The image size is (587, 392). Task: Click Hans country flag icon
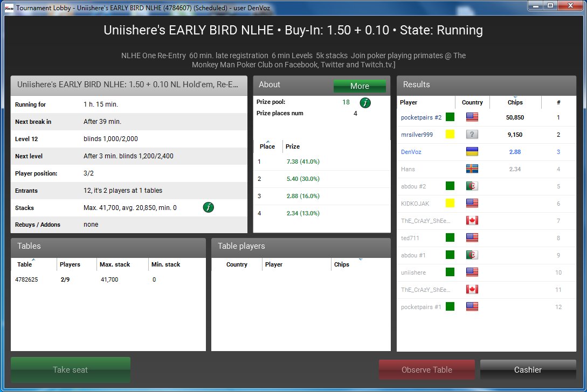pyautogui.click(x=472, y=169)
